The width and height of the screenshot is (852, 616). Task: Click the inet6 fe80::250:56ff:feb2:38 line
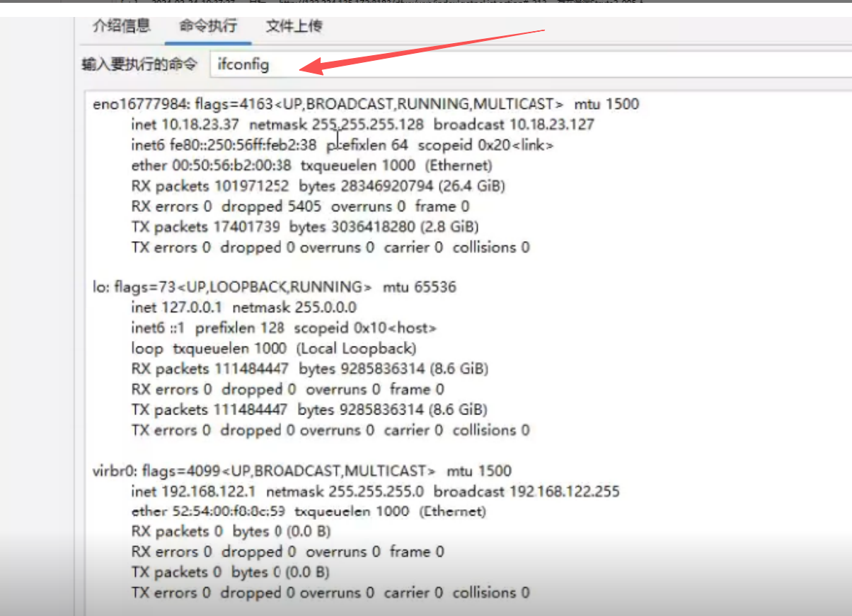(342, 146)
